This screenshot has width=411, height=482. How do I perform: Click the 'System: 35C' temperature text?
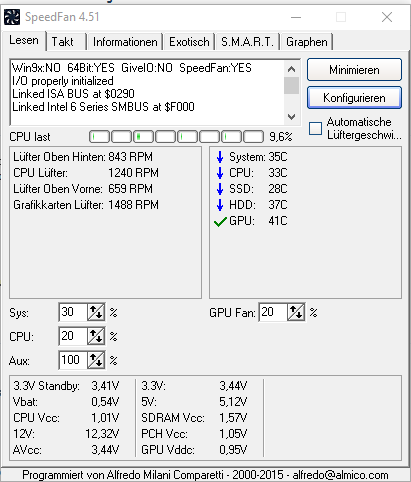coord(258,157)
